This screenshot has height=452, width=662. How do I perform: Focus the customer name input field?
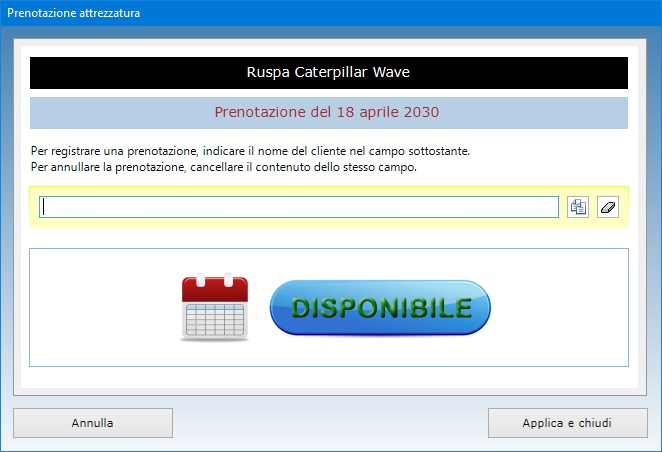[299, 207]
